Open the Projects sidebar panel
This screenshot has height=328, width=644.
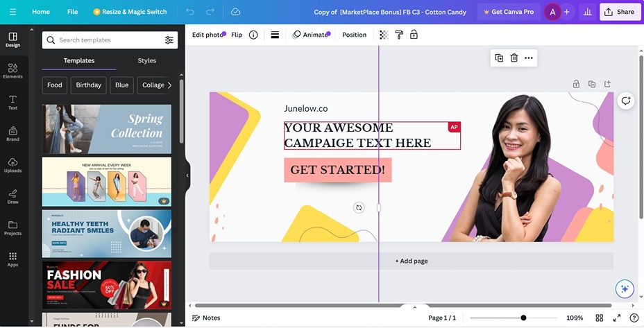pos(12,228)
